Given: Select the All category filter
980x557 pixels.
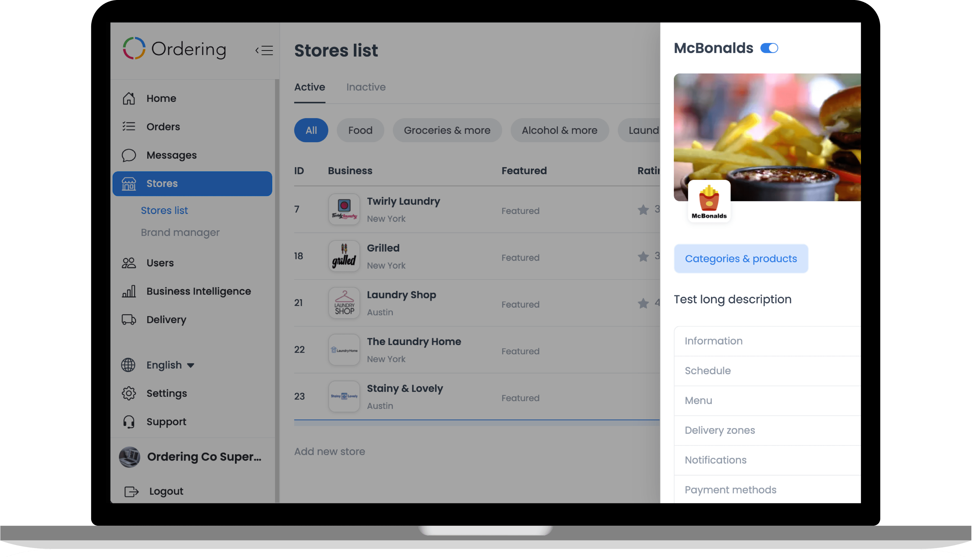Looking at the screenshot, I should pyautogui.click(x=311, y=130).
